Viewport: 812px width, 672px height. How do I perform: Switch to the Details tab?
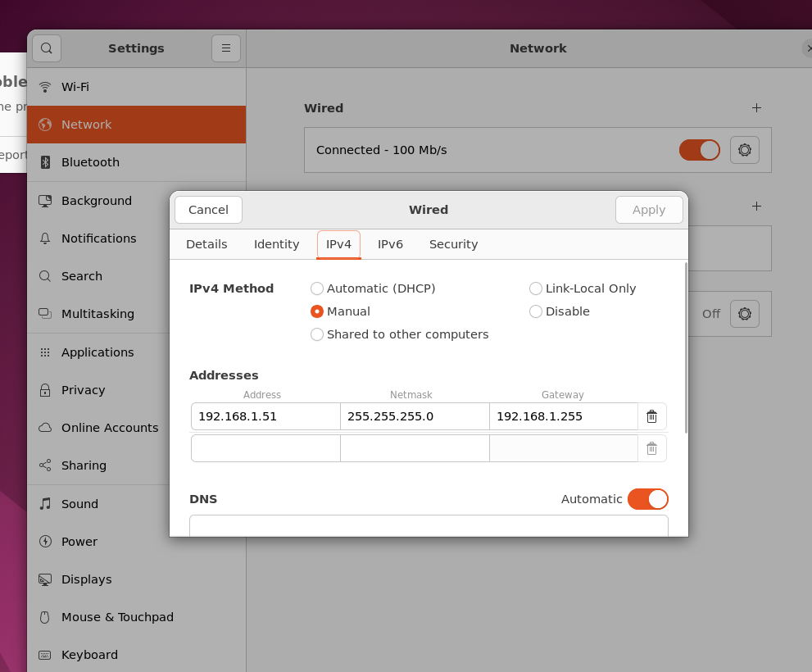point(206,244)
